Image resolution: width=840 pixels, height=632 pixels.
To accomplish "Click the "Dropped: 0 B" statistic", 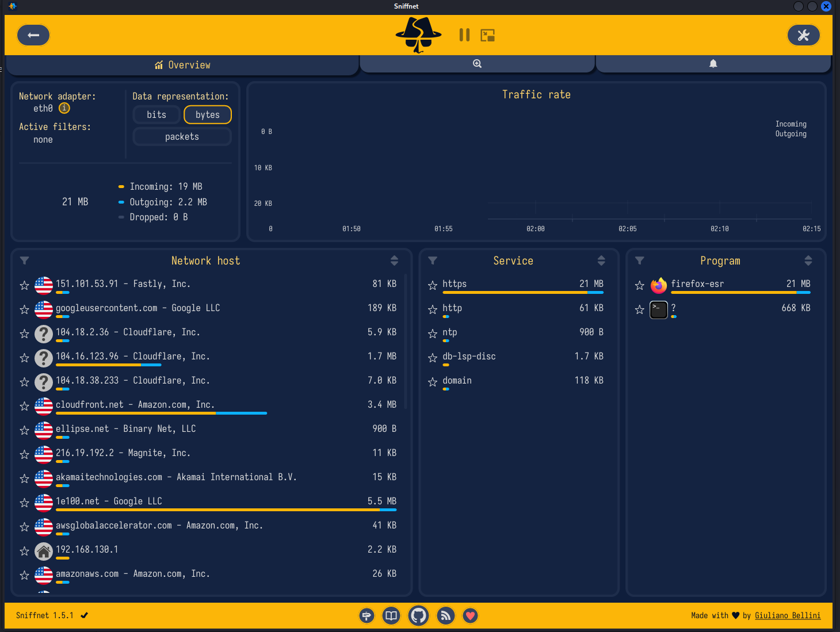I will pyautogui.click(x=159, y=217).
